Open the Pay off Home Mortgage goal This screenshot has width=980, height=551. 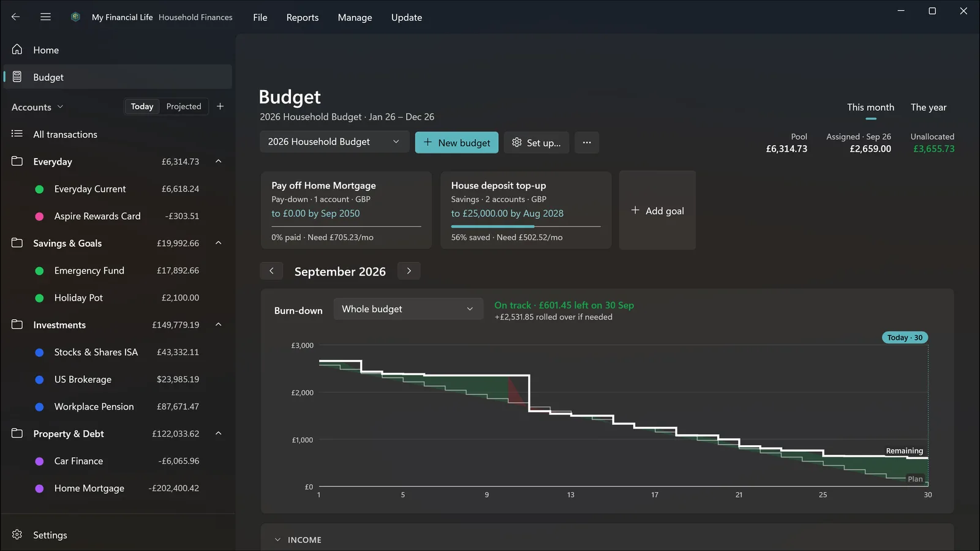[347, 210]
